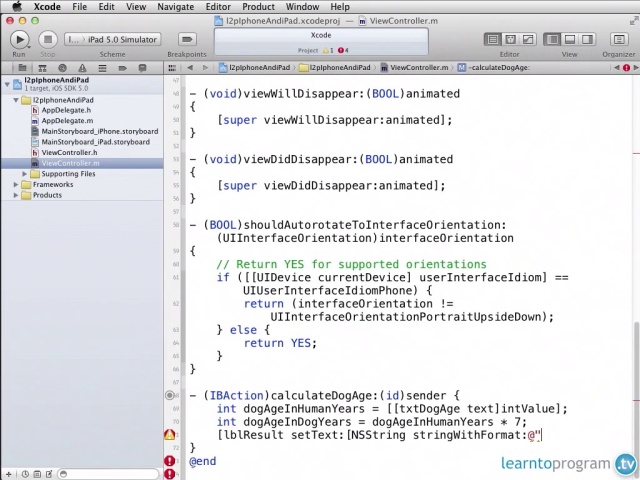
Task: Show the Project navigator
Action: [x=22, y=68]
